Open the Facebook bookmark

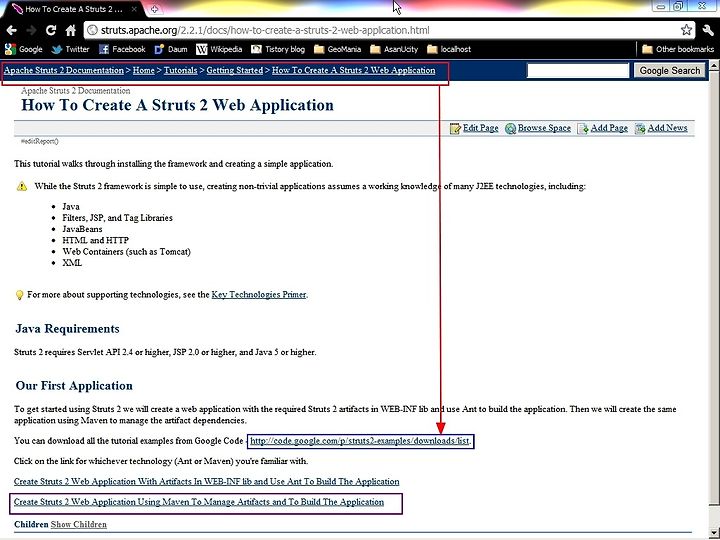pyautogui.click(x=122, y=49)
